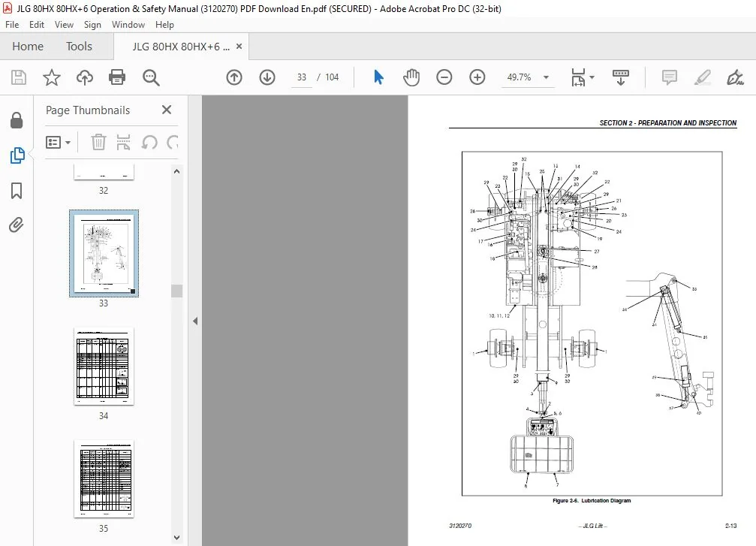Click the page number field showing 33
The image size is (756, 546).
pos(302,77)
